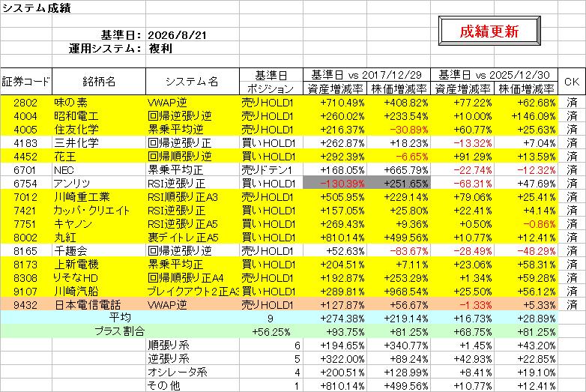Select 川崎汽船 cell
The width and height of the screenshot is (586, 392).
[x=99, y=291]
